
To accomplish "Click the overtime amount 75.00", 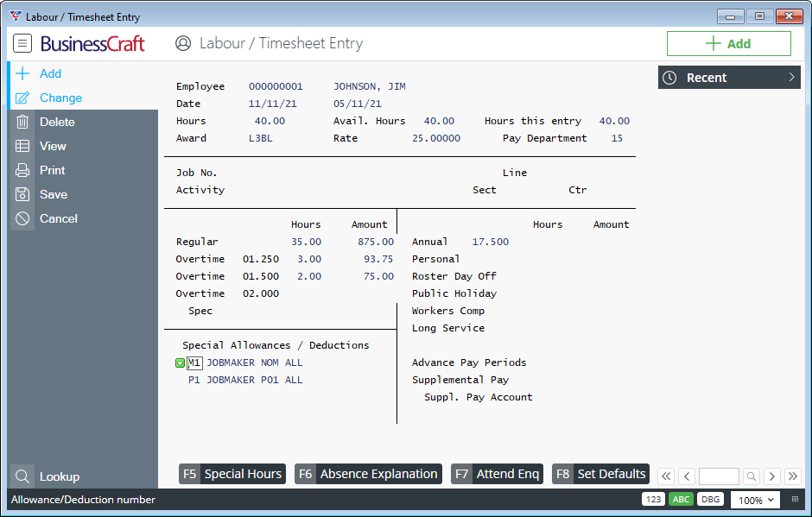I will (x=378, y=276).
